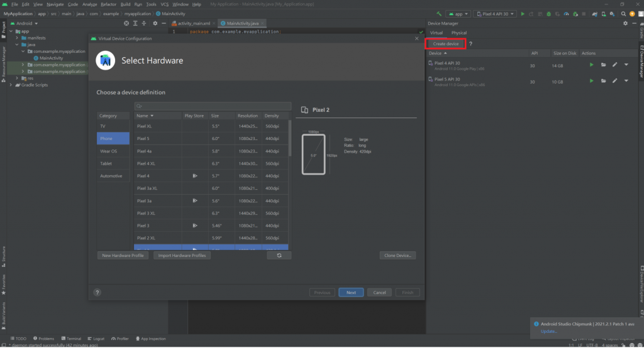Viewport: 644px width, 348px height.
Task: Cancel the Virtual Device Configuration dialog
Action: 379,293
